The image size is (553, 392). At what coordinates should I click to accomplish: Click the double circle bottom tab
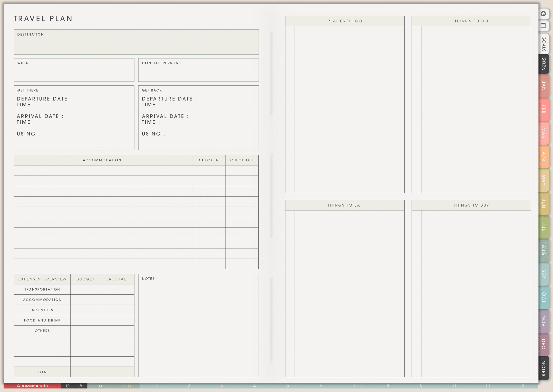127,386
